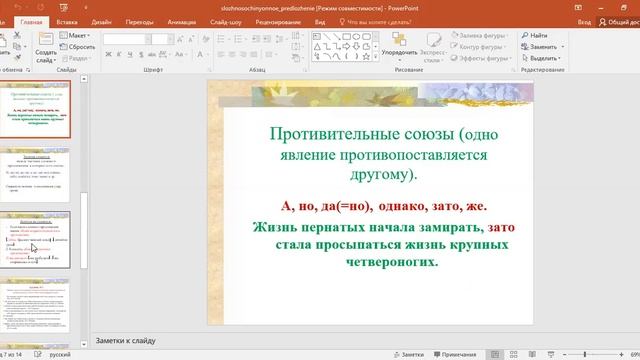Viewport: 640px width, 360px height.
Task: Select the slide thumbnail showing Противительные союзы
Action: 35,109
